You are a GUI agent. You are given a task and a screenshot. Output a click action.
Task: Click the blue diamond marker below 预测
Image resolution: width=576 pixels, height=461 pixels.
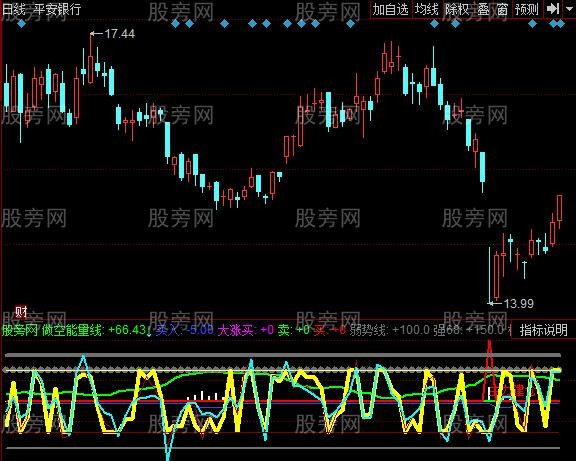[x=532, y=24]
